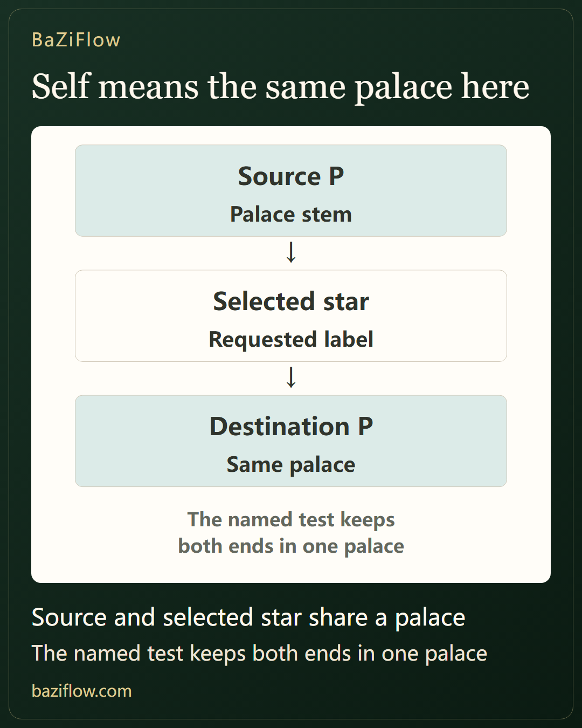Image resolution: width=582 pixels, height=728 pixels.
Task: Click the gray caption inside the diagram card
Action: (291, 533)
